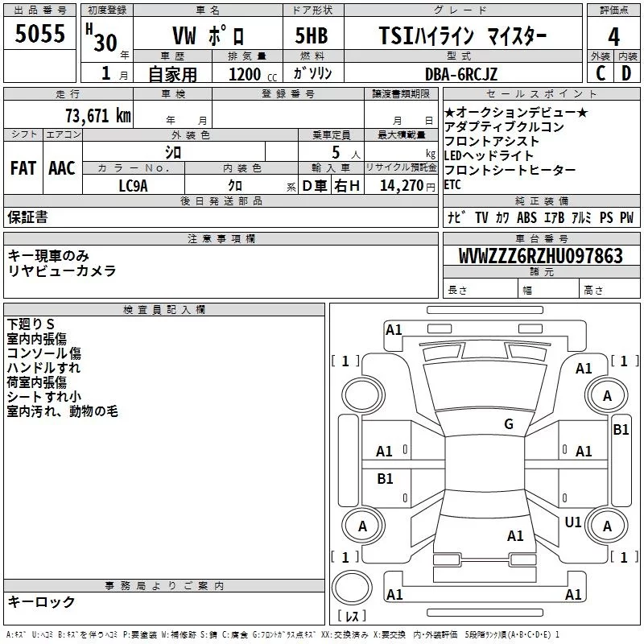This screenshot has height=644, width=644.
Task: Click the ハンドルすれ inspector note
Action: (43, 367)
